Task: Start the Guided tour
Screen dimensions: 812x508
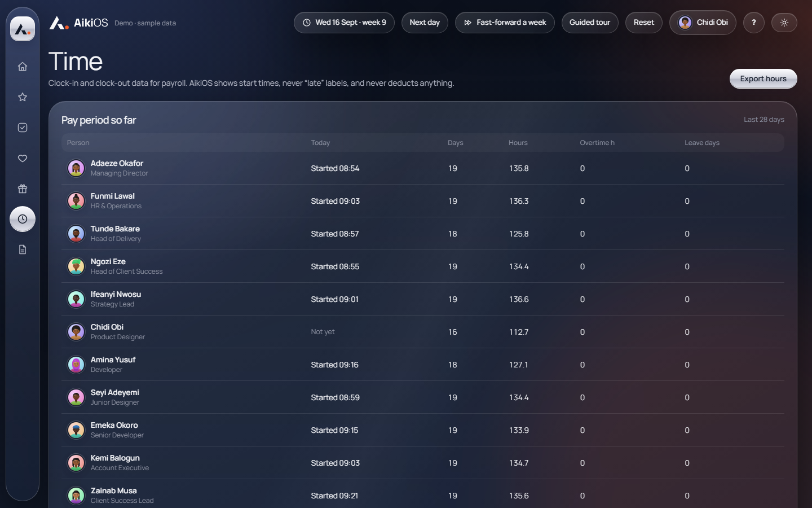Action: point(590,23)
